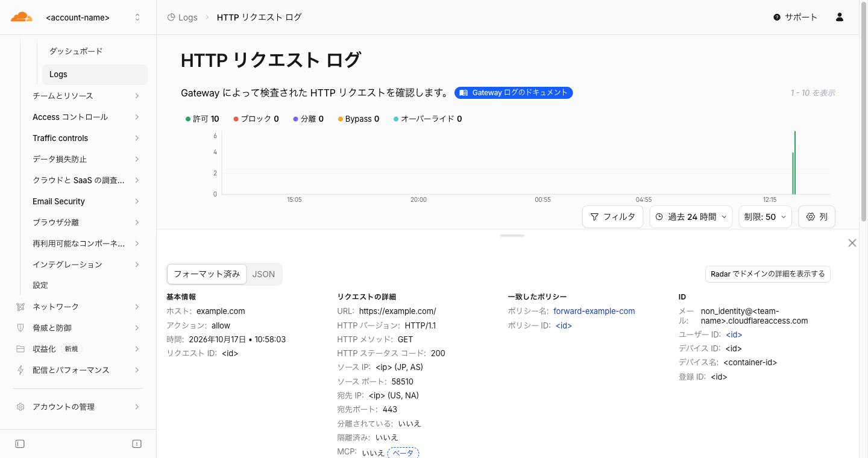Screen dimensions: 868x458
Task: Expand Access コントロール menu
Action: click(87, 117)
